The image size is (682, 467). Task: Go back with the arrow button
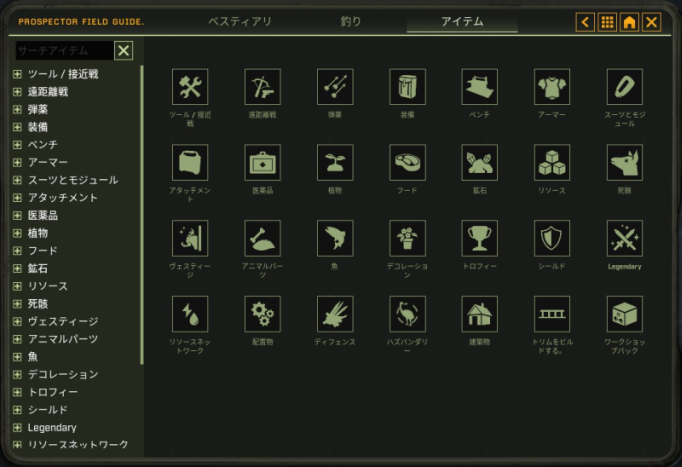pos(585,22)
